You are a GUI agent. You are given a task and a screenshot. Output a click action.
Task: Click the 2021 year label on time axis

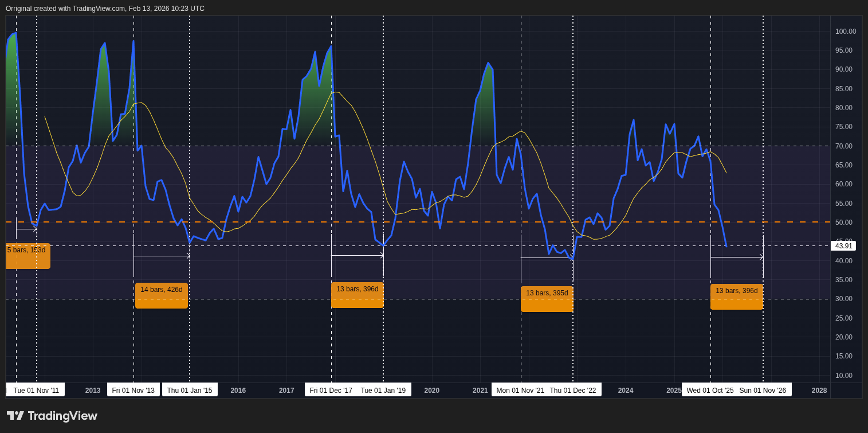click(480, 391)
